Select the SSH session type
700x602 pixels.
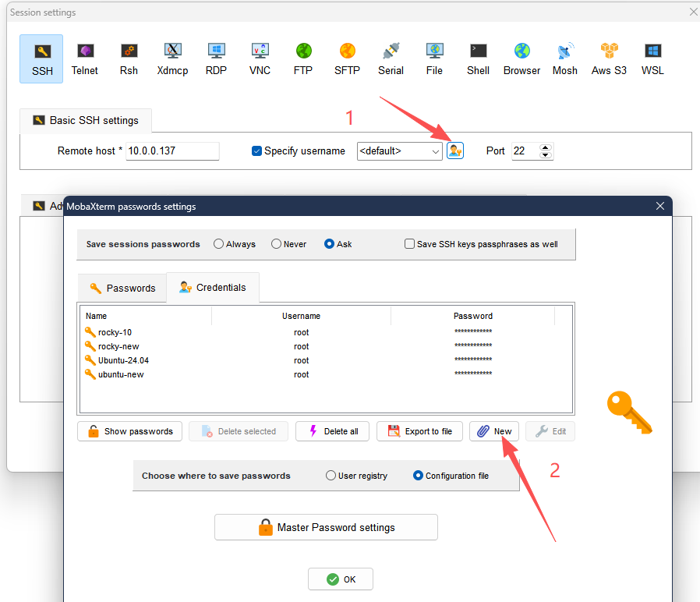click(41, 59)
